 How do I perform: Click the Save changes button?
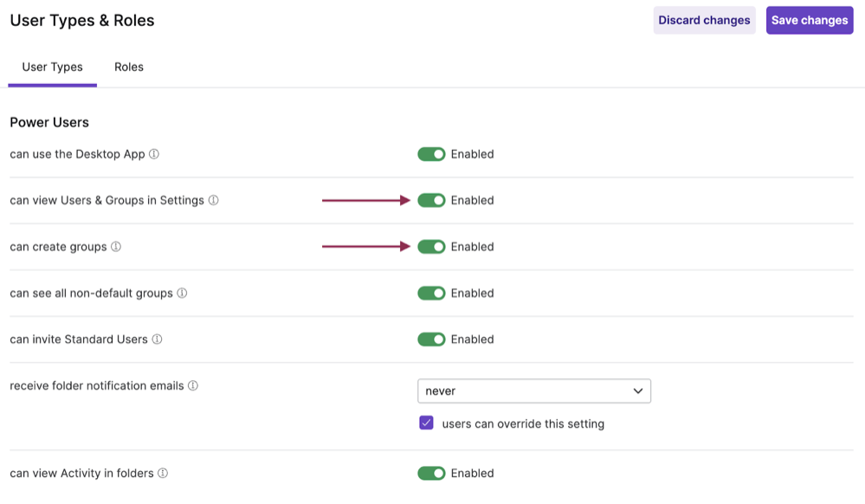[x=809, y=19]
